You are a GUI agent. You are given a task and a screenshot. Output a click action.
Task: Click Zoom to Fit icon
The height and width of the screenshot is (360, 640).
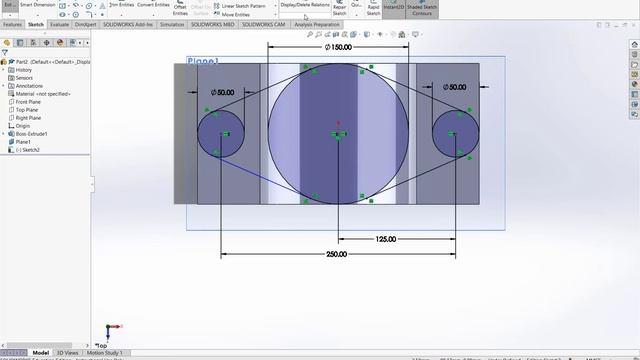click(310, 35)
